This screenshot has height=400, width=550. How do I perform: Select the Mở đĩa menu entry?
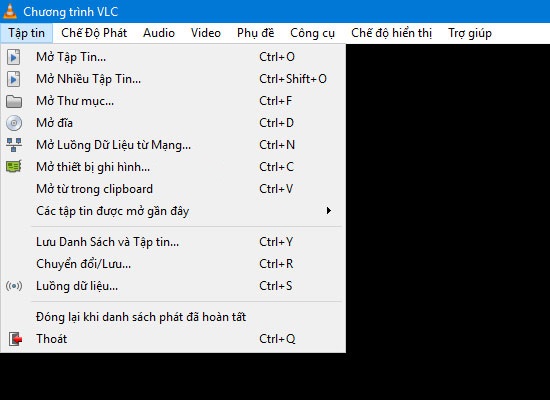click(x=173, y=123)
